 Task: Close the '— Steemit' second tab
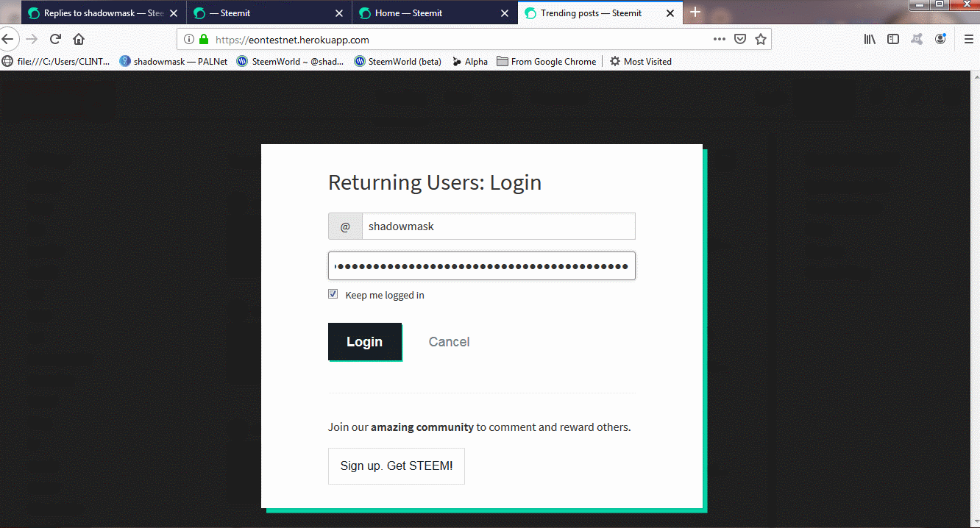point(339,13)
